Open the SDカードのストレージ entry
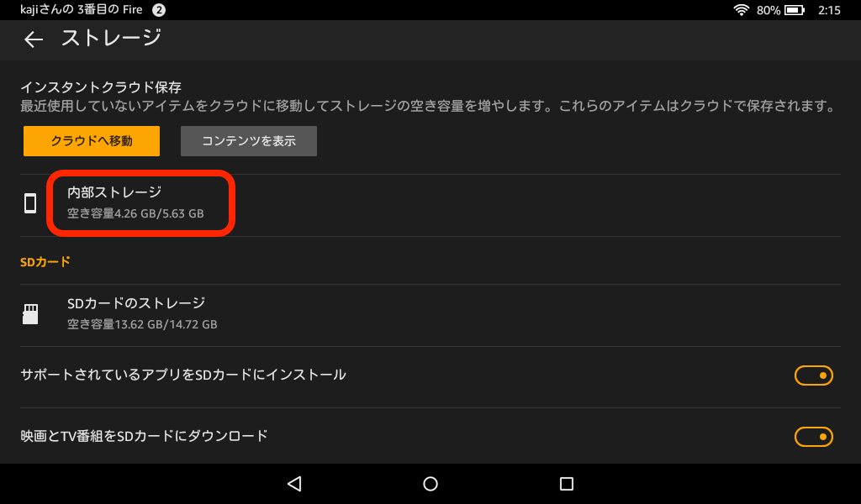The height and width of the screenshot is (504, 861). point(430,315)
